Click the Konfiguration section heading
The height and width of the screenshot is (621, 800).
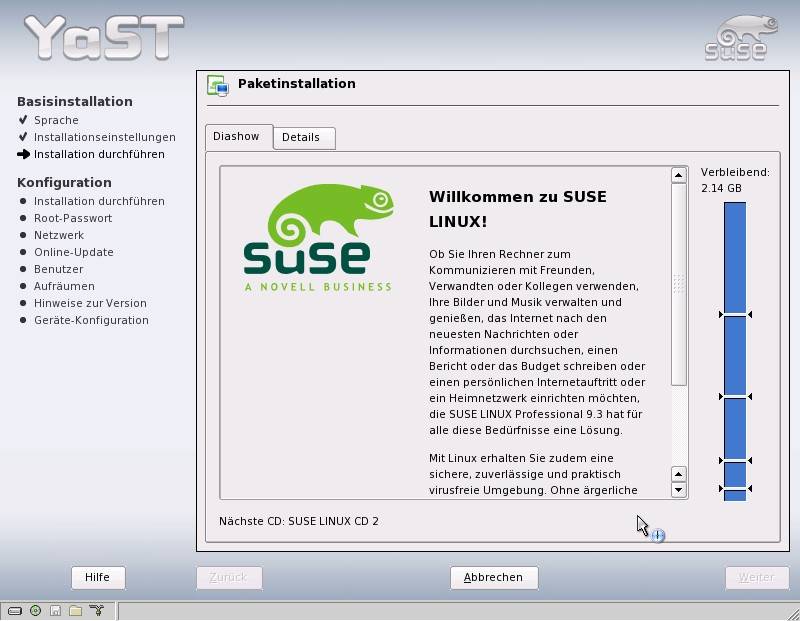point(64,183)
